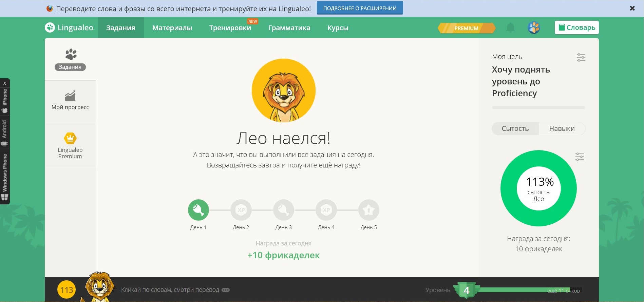
Task: Open Lingualeo Premium crown icon
Action: [x=70, y=138]
